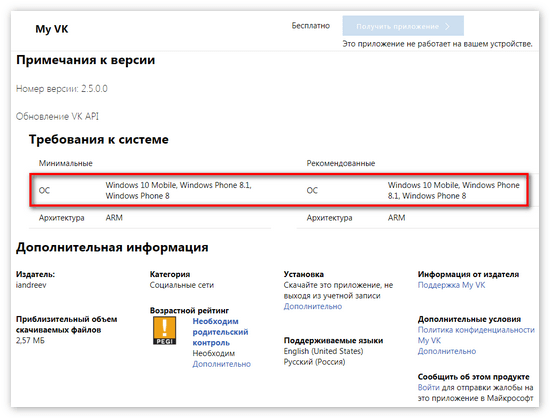
Task: Click the PEGI parental guidance icon
Action: (x=165, y=330)
